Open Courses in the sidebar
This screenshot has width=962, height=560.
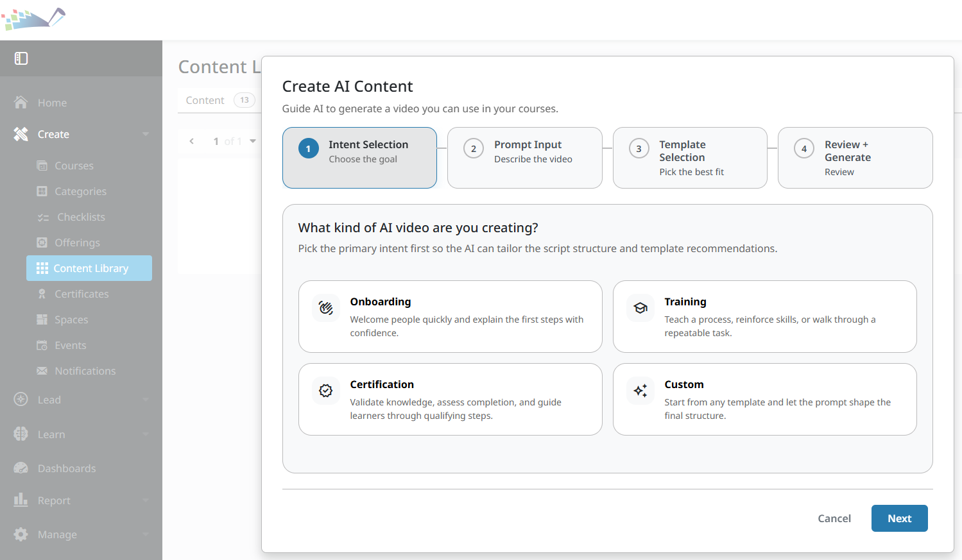click(74, 165)
